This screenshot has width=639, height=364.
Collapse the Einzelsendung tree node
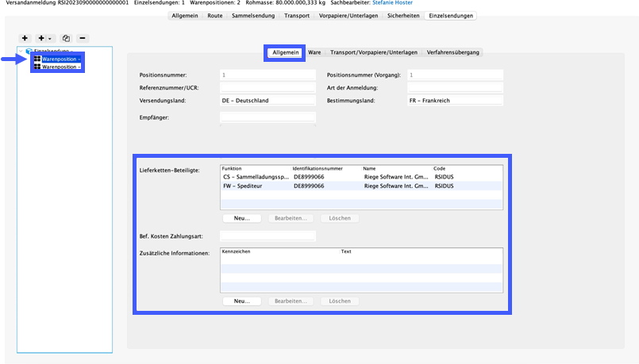[21, 51]
